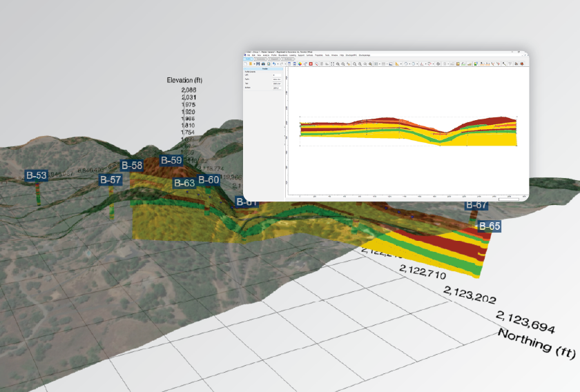
Task: Click the B-65 borehole label
Action: coord(490,226)
